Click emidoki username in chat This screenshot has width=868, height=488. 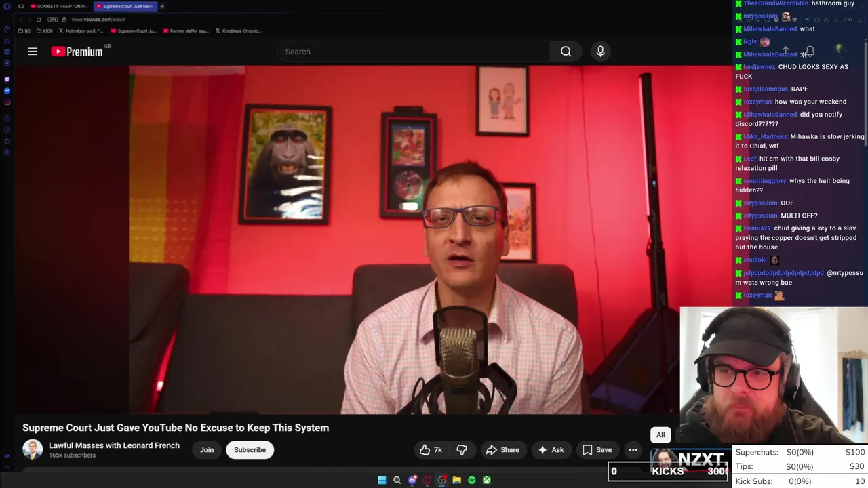(x=755, y=260)
